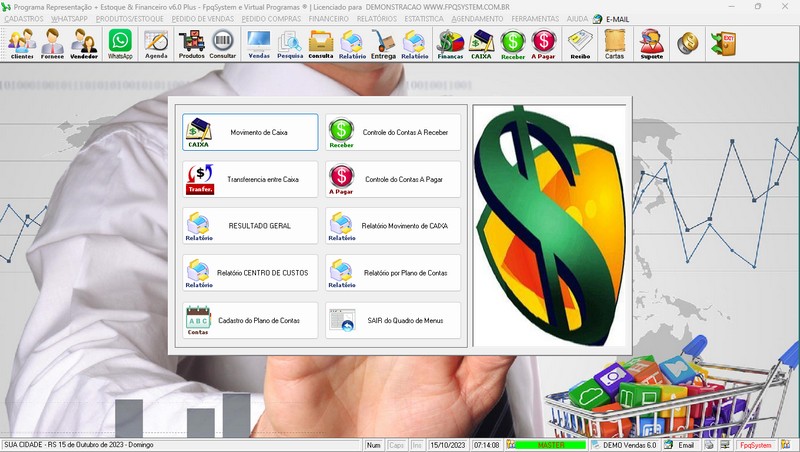
Task: Open the RESULTADO GERAL report button
Action: tap(250, 226)
